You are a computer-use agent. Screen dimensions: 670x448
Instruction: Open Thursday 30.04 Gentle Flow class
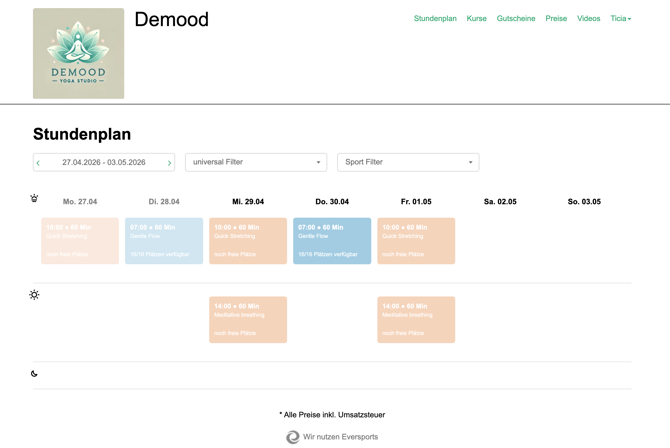tap(332, 241)
